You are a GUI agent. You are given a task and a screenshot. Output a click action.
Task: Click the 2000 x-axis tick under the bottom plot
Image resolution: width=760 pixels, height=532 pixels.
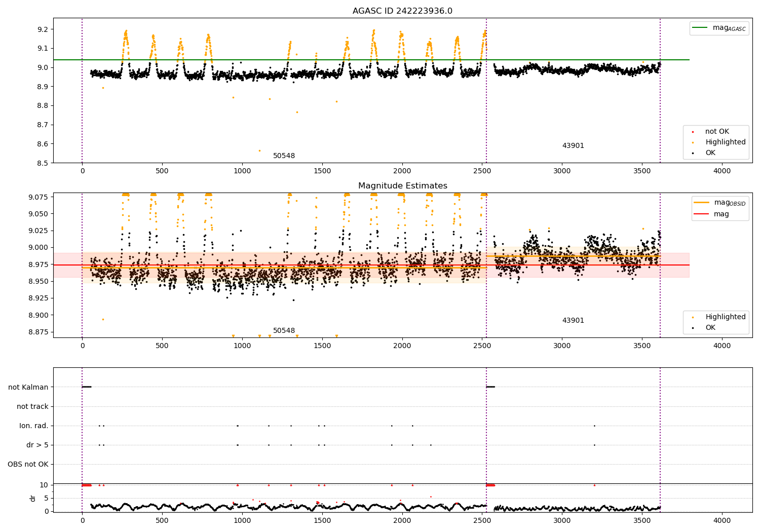point(402,521)
